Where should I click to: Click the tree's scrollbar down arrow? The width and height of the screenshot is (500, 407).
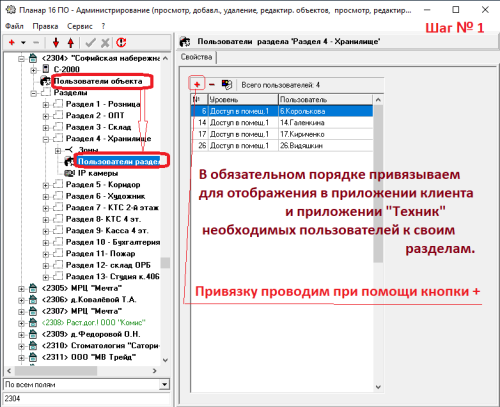165,360
